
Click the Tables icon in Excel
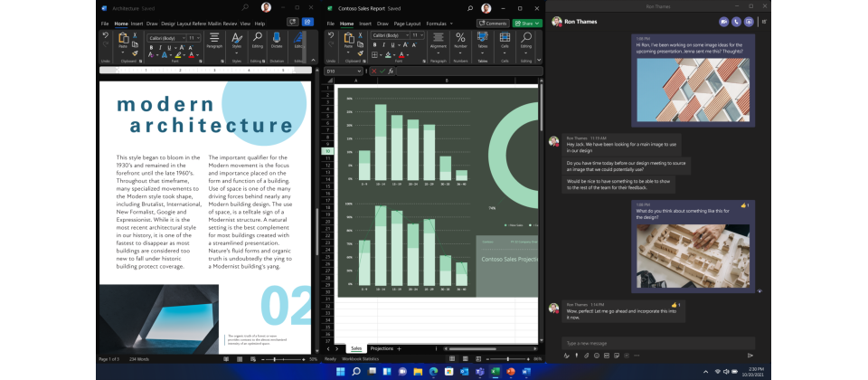tap(482, 38)
